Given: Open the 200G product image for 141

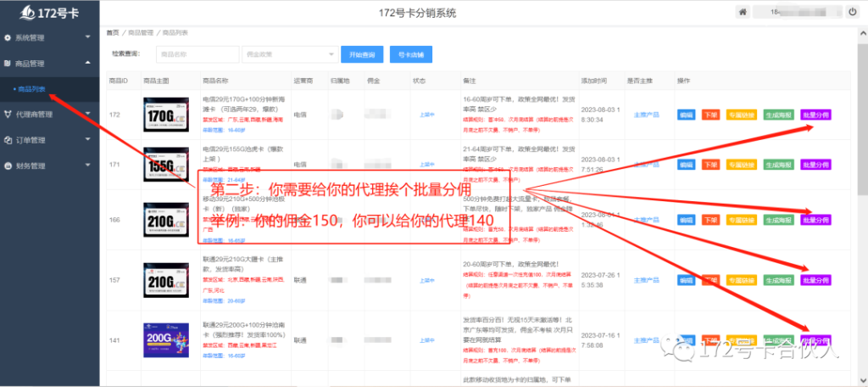Looking at the screenshot, I should [166, 340].
